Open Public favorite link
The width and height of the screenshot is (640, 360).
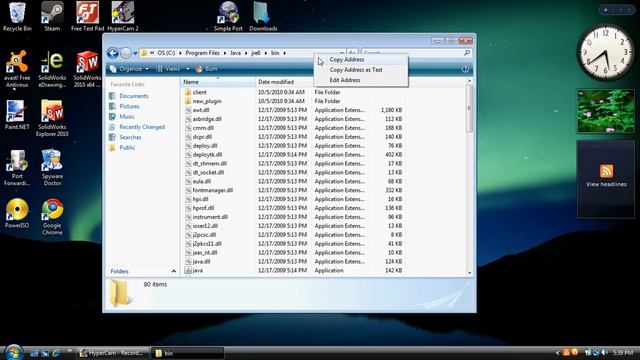point(127,148)
